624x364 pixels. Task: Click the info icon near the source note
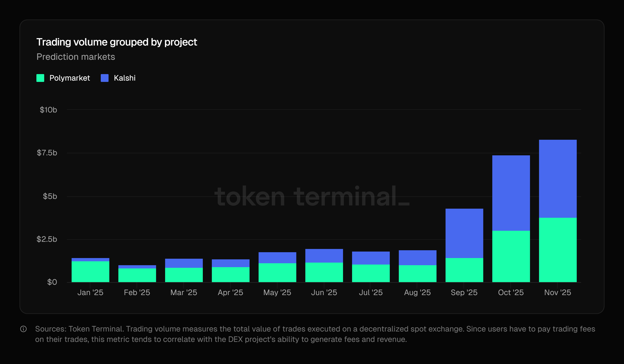(x=24, y=329)
